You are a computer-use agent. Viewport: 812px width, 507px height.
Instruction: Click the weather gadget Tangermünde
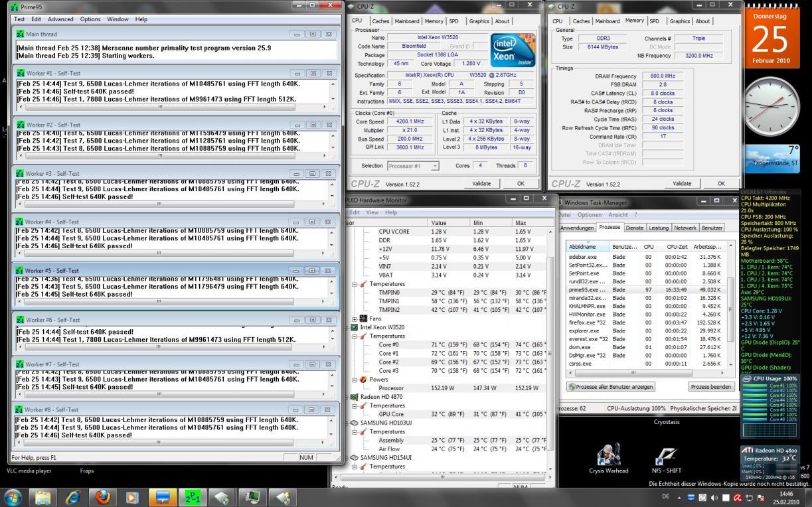pos(771,158)
